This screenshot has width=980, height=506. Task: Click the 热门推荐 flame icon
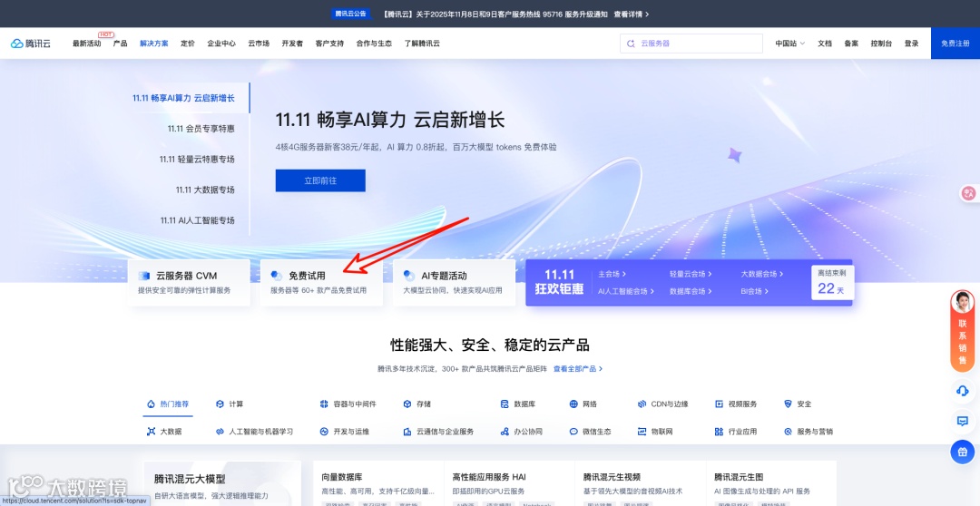point(151,404)
